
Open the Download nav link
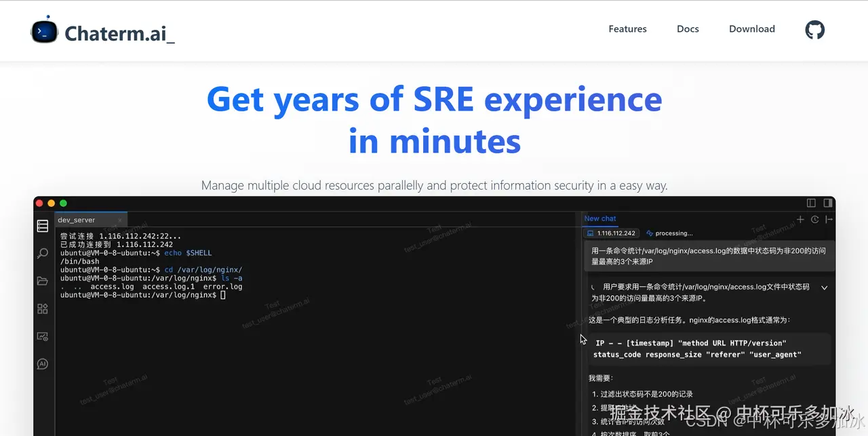coord(752,29)
